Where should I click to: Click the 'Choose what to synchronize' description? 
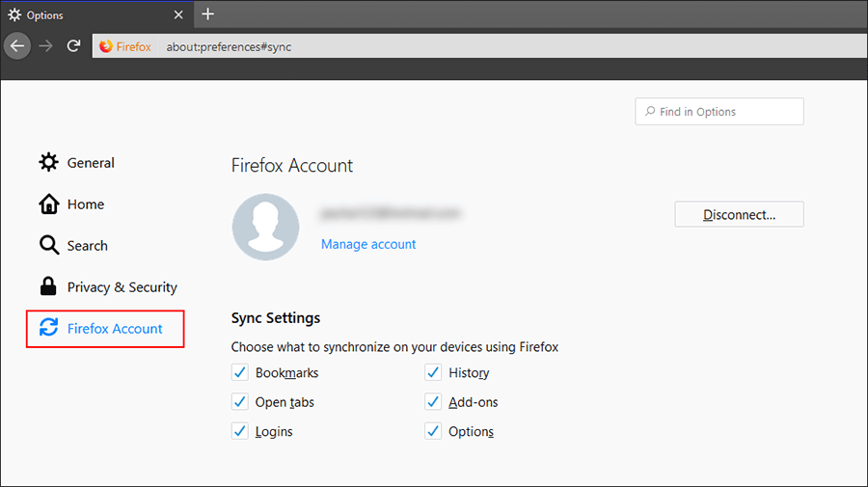[x=394, y=347]
